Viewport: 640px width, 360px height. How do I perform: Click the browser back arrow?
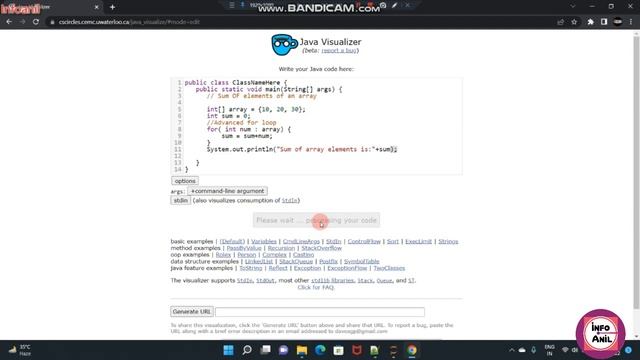9,22
